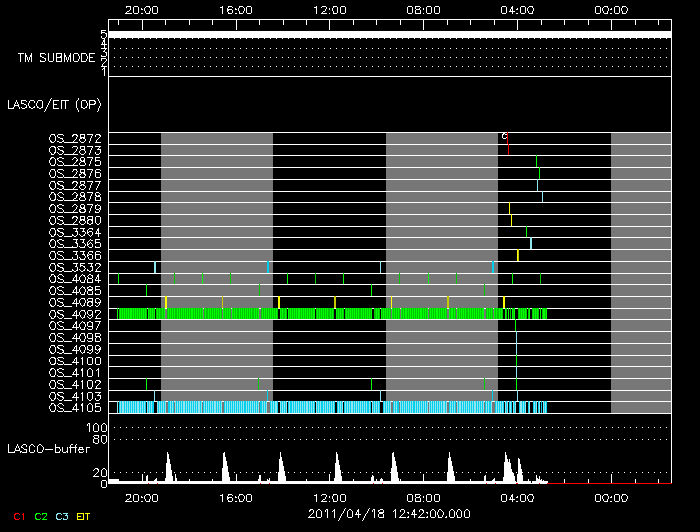This screenshot has height=532, width=700.
Task: Select the OS_2880 row label
Action: click(x=75, y=220)
